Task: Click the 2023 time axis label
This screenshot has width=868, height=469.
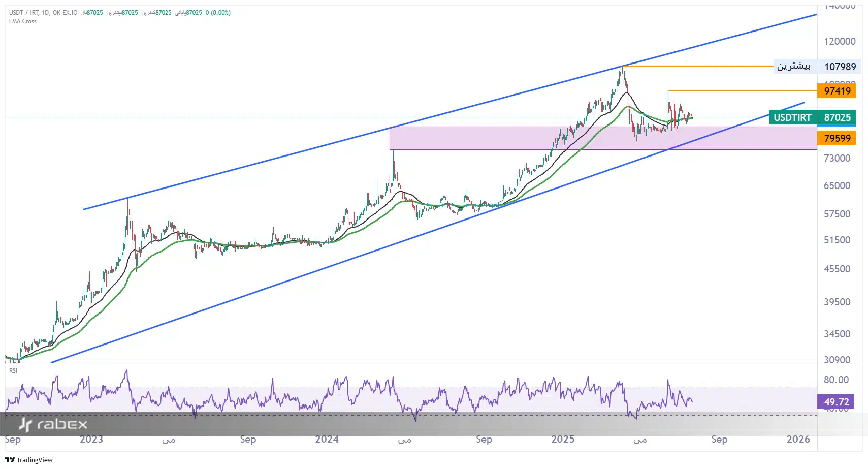Action: 91,440
